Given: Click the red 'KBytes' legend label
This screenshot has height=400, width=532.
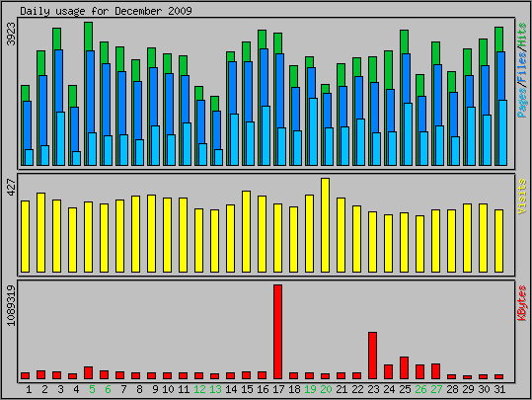Looking at the screenshot, I should [x=522, y=303].
